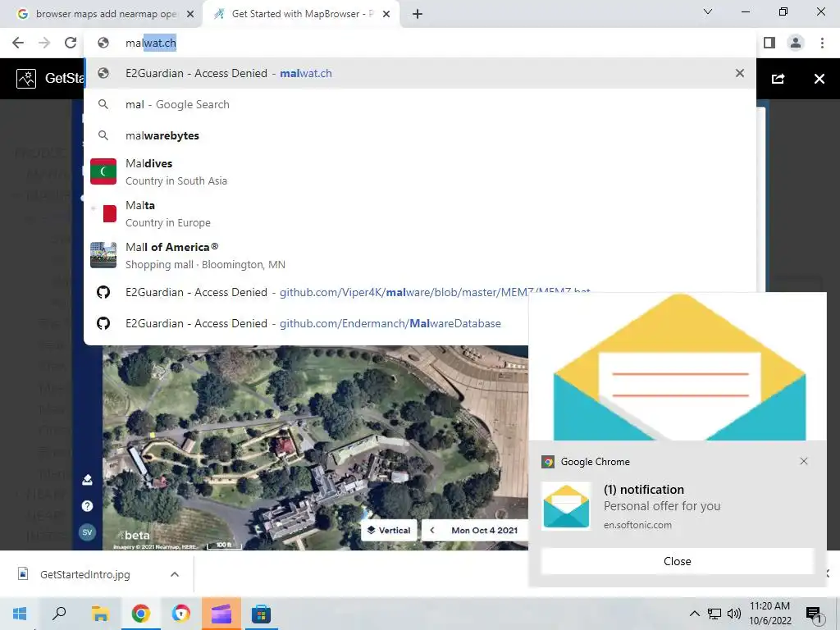Viewport: 840px width, 630px height.
Task: Show hidden system tray icons
Action: (694, 614)
